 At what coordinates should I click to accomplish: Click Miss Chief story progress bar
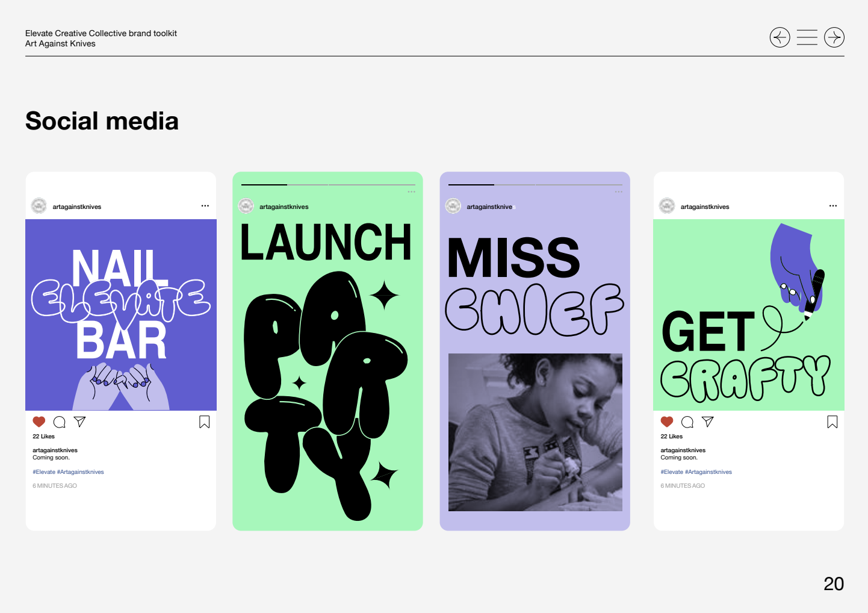pos(535,185)
